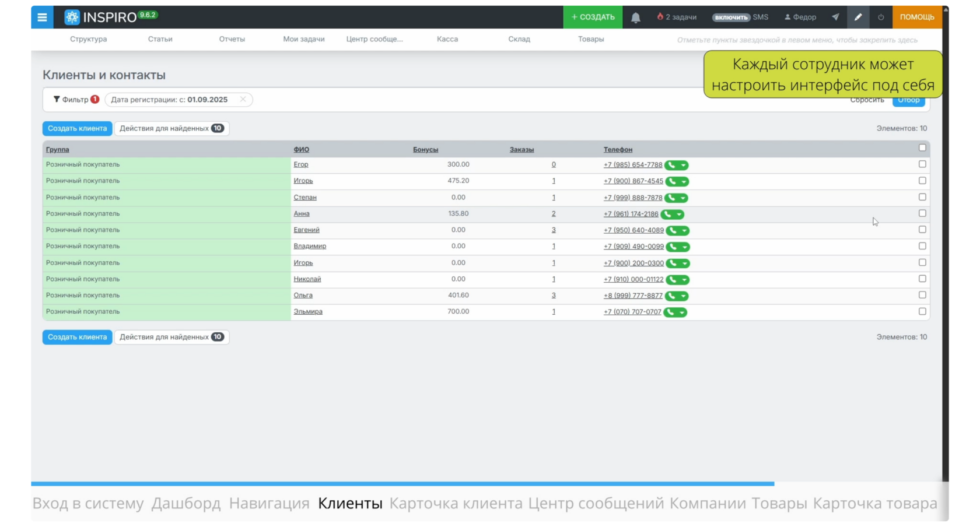The width and height of the screenshot is (980, 527).
Task: Check the box for client Владимир
Action: coord(922,246)
